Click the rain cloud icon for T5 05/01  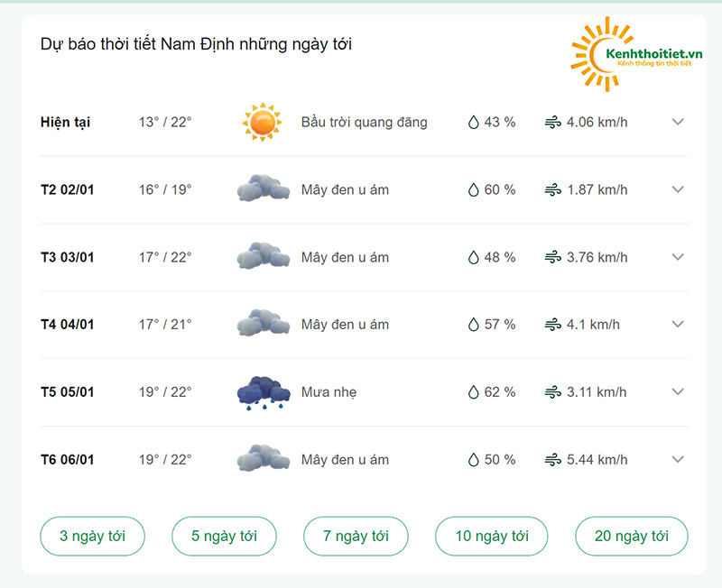tap(264, 393)
